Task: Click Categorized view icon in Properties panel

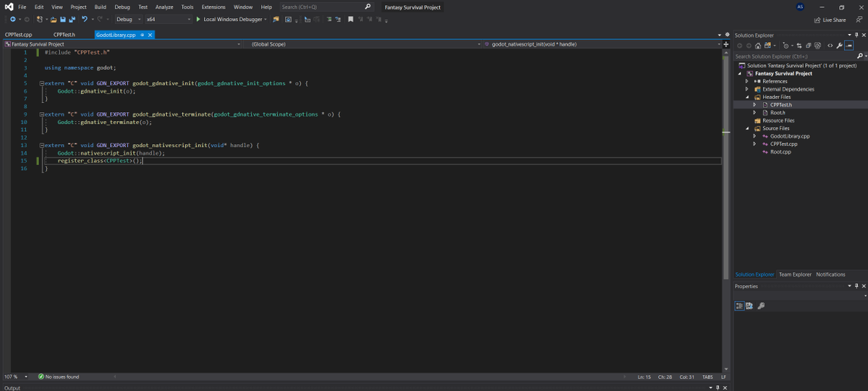Action: coord(739,306)
